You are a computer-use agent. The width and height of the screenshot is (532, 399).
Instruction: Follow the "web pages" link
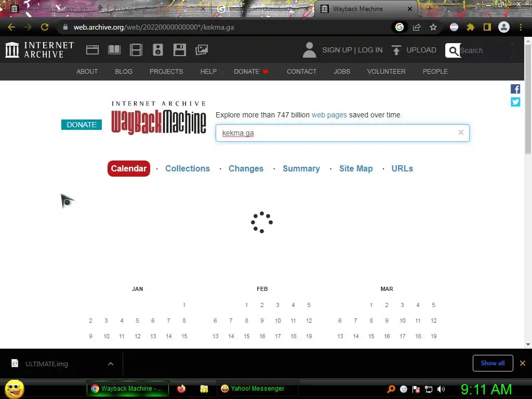(329, 115)
